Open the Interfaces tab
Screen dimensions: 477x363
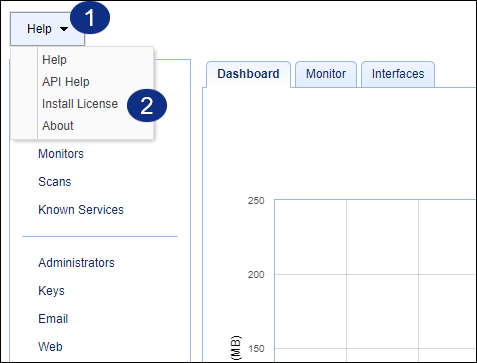(398, 74)
